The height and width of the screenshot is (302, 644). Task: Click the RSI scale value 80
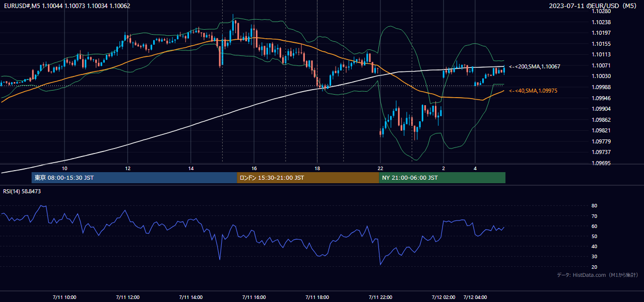(595, 206)
